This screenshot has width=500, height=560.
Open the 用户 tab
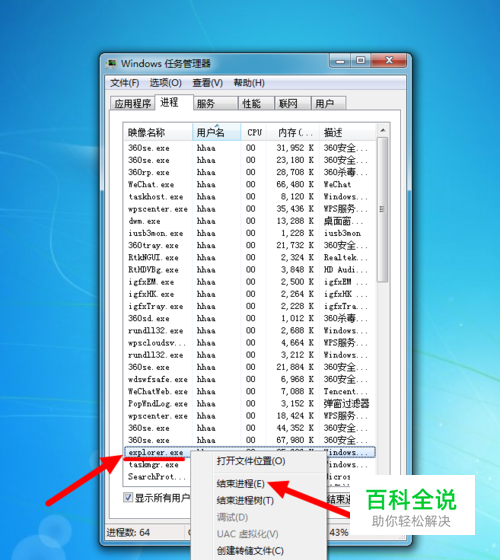[x=329, y=104]
